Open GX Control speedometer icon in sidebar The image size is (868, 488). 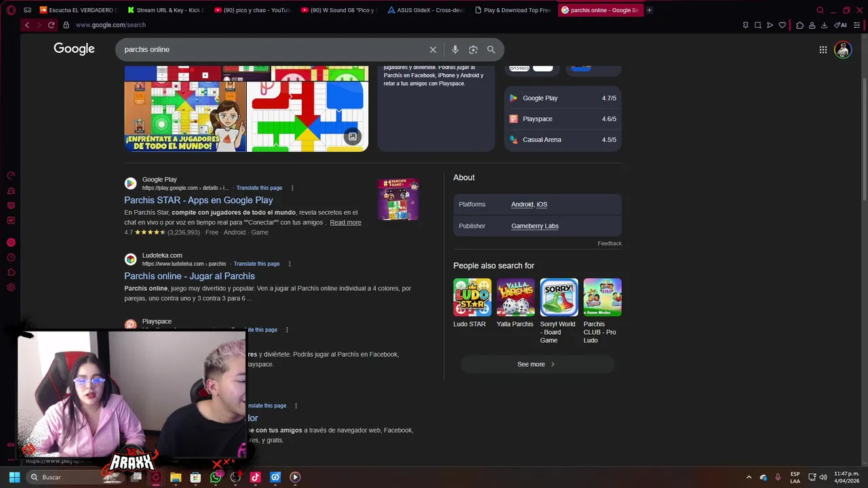click(11, 176)
